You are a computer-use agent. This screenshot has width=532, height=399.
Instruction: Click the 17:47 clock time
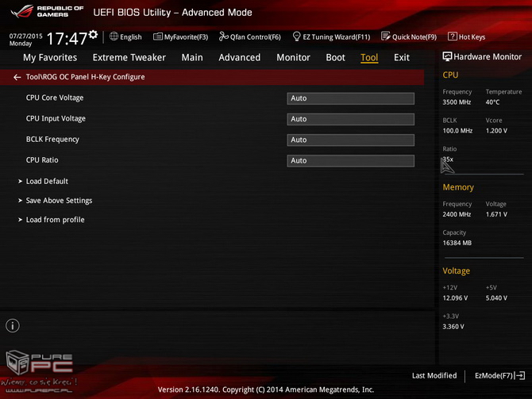coord(67,39)
